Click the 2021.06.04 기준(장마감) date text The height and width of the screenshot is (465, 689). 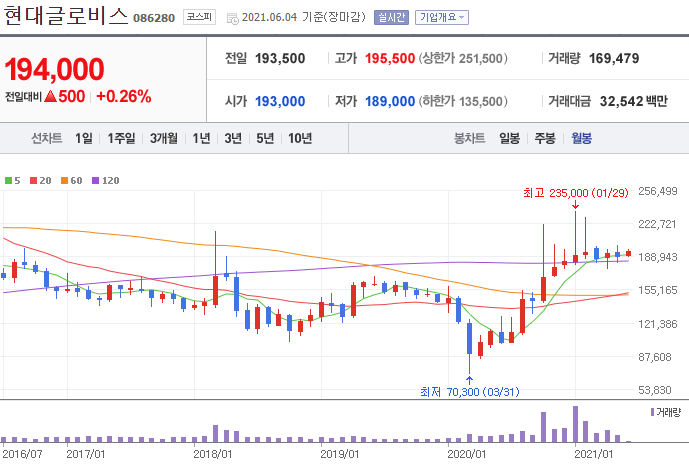click(x=304, y=17)
